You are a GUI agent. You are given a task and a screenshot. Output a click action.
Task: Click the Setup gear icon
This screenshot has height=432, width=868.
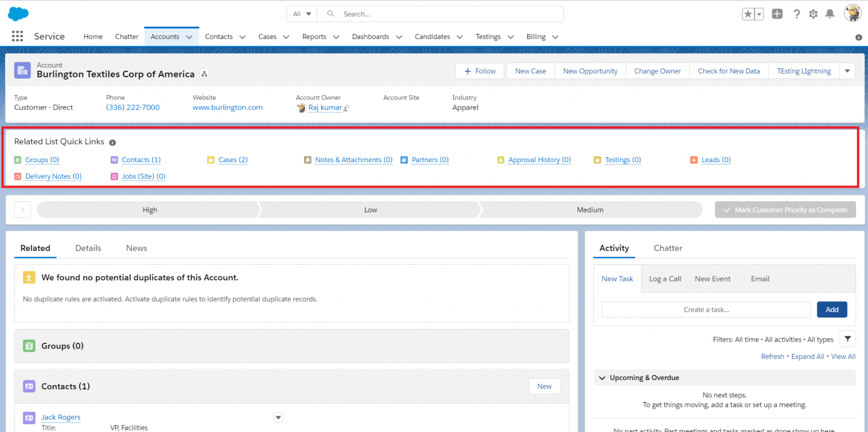click(813, 14)
